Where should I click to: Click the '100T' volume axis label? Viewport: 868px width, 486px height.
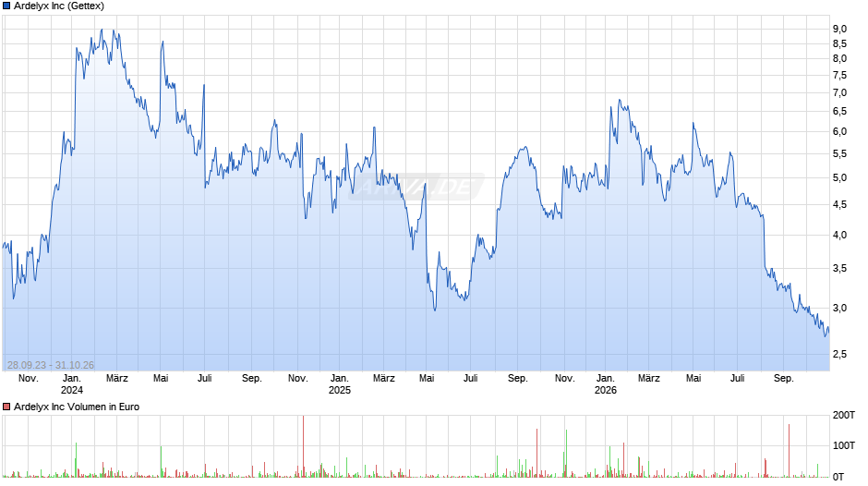[x=844, y=445]
